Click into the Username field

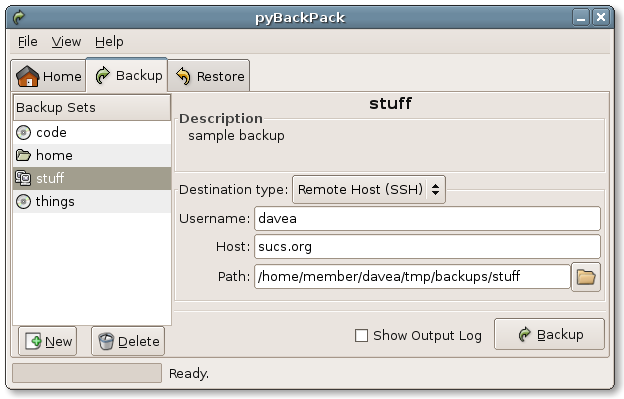(427, 218)
